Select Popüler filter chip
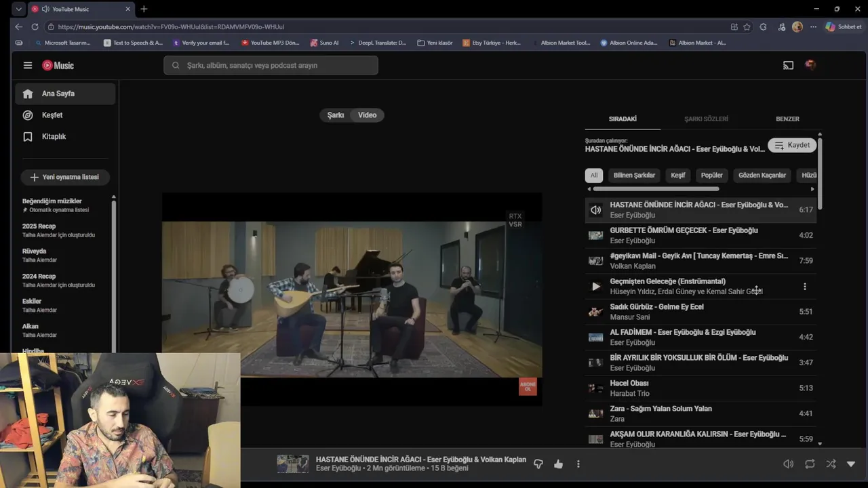Screen dimensions: 868x488 click(x=712, y=175)
